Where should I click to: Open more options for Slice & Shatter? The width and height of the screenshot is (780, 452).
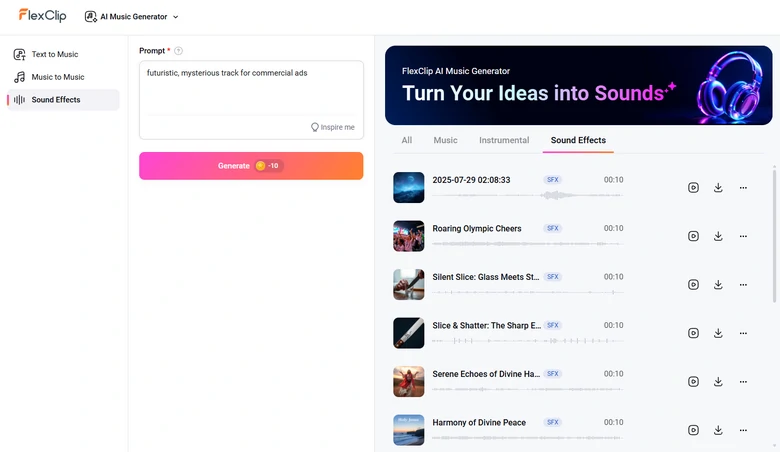pyautogui.click(x=743, y=333)
